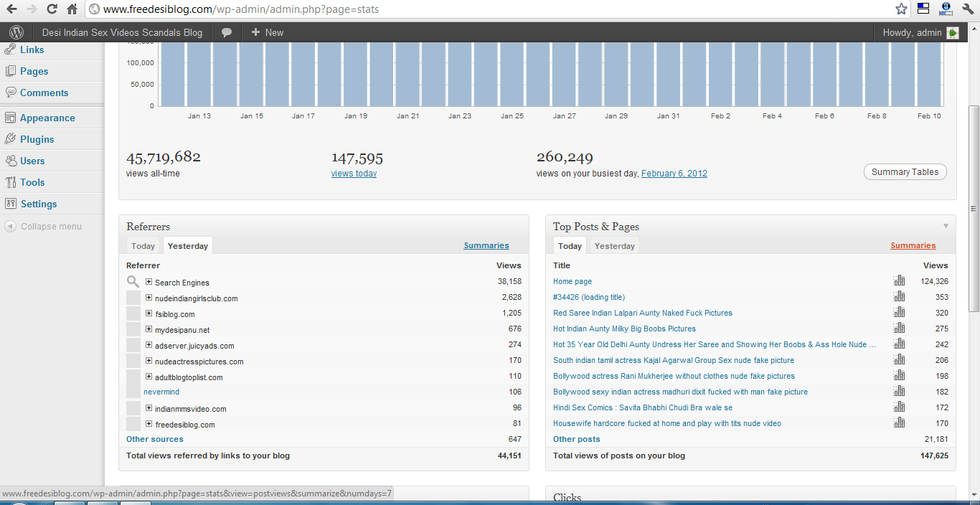Viewport: 980px width, 505px height.
Task: Bookmark this page with the star icon
Action: coord(901,9)
